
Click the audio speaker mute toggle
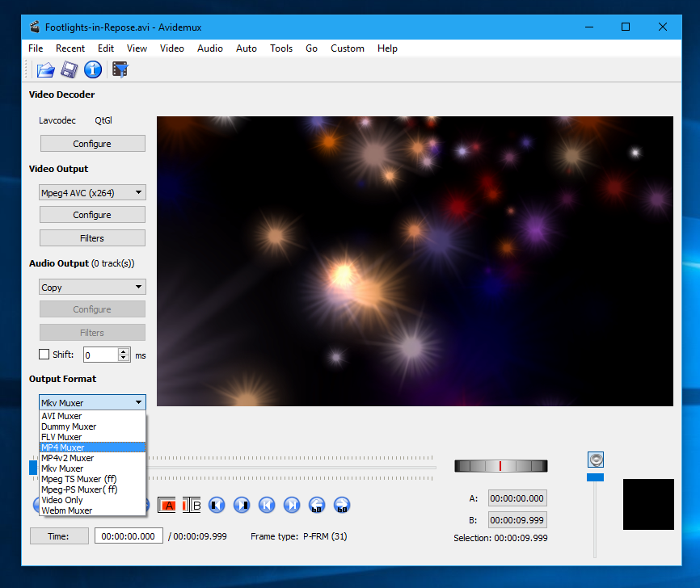[596, 460]
